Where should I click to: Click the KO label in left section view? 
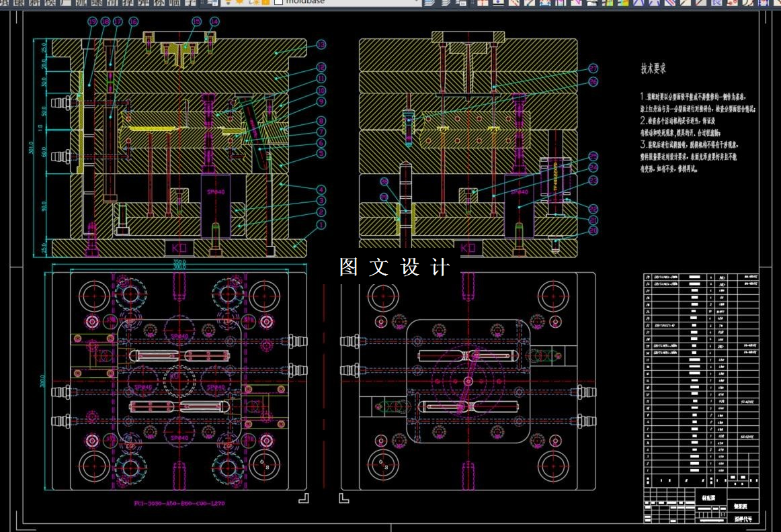[x=179, y=248]
